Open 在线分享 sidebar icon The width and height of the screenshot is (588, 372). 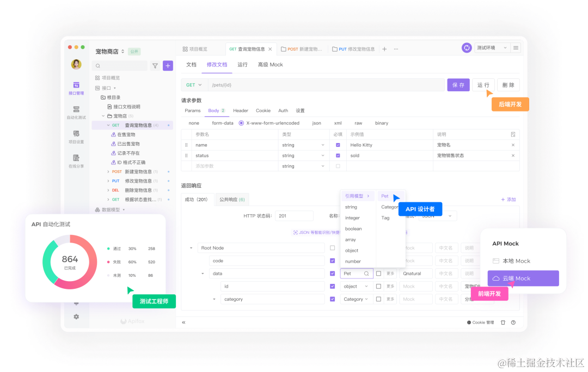click(x=76, y=161)
